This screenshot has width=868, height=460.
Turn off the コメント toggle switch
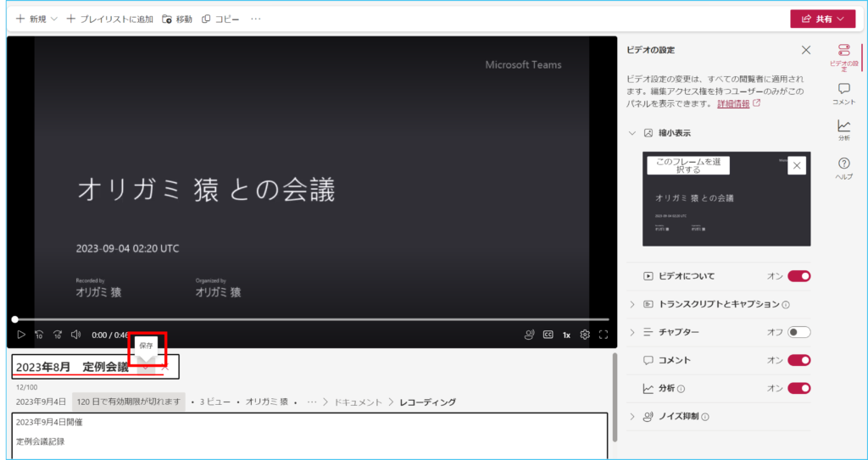click(x=798, y=360)
